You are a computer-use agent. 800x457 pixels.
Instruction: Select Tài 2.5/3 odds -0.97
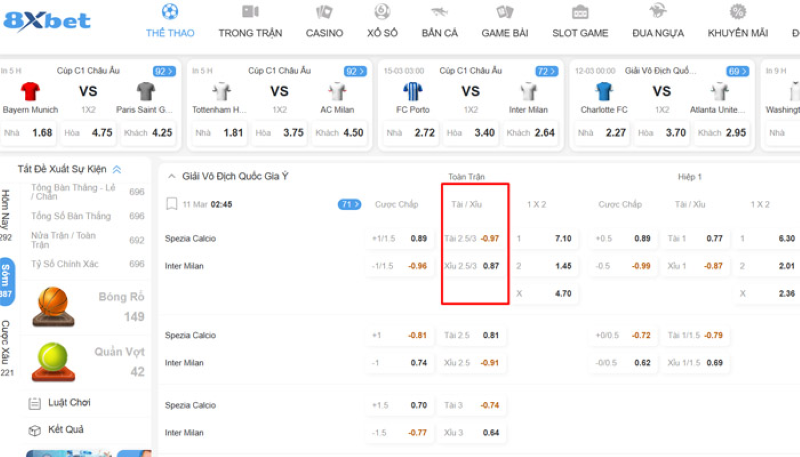(472, 239)
